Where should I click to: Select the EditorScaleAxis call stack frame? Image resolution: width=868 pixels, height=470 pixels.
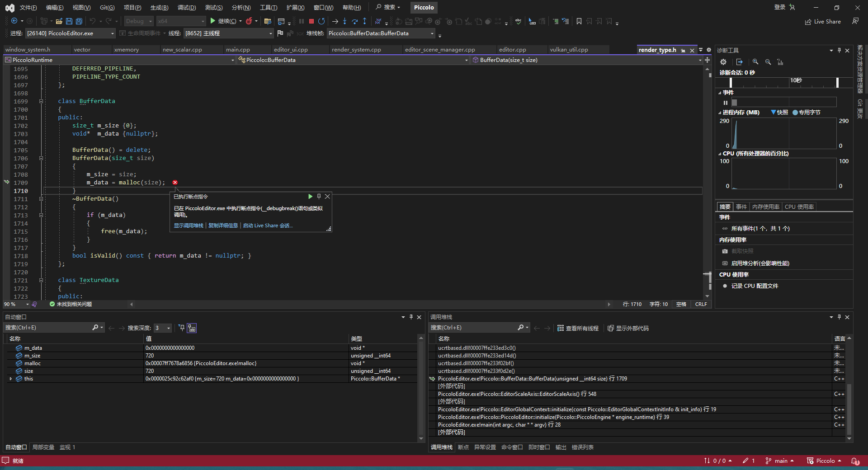[517, 394]
